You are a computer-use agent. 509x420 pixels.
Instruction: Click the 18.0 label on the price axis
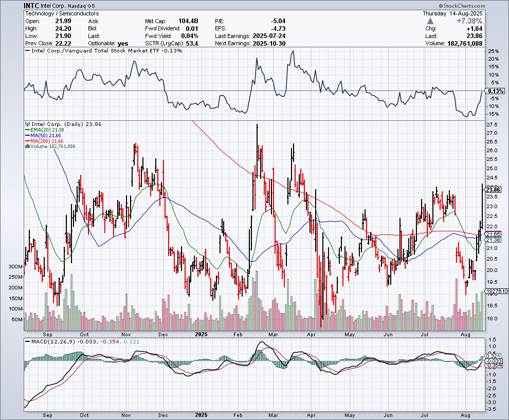(x=492, y=318)
